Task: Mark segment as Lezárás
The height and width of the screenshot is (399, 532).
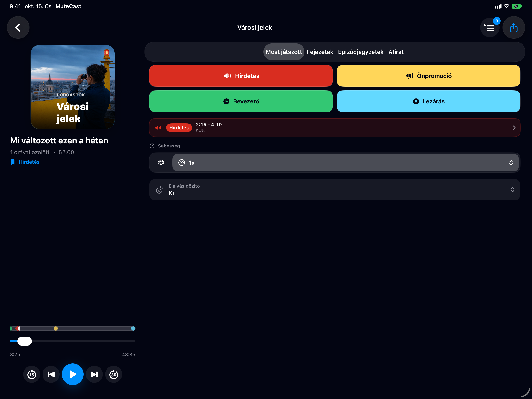Action: coord(428,101)
